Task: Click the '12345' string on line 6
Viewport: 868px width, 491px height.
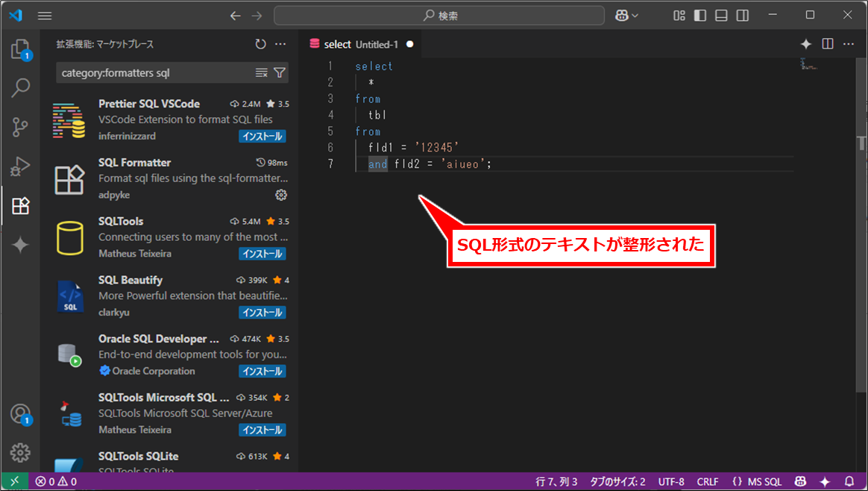Action: 437,148
